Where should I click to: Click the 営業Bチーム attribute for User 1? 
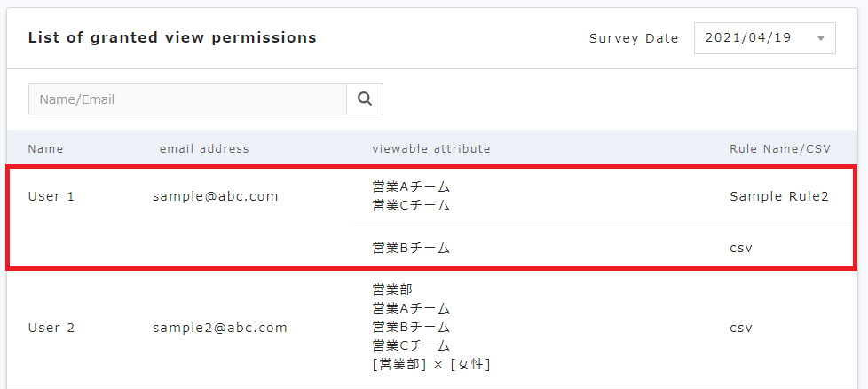tap(411, 248)
